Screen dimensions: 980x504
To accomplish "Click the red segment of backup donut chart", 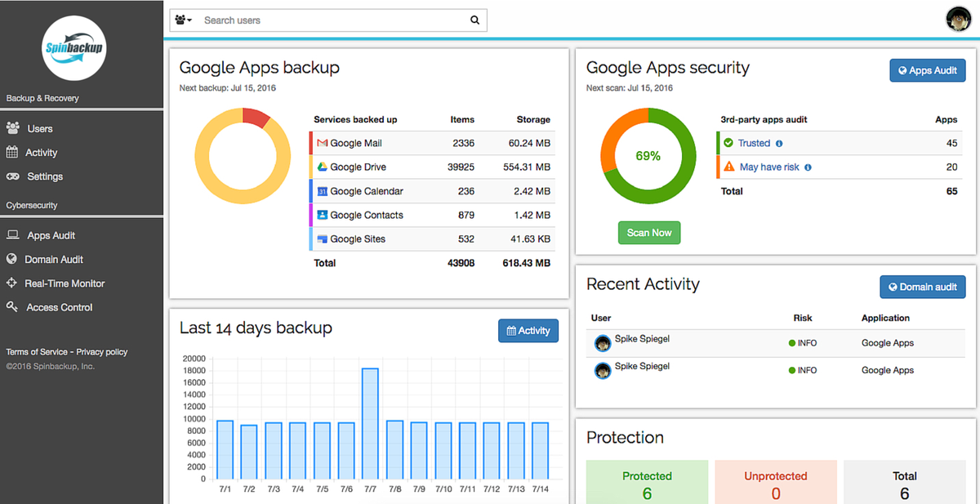I will click(256, 117).
